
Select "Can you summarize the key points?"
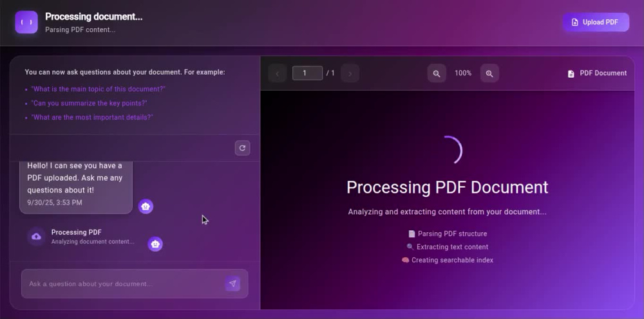(x=89, y=103)
